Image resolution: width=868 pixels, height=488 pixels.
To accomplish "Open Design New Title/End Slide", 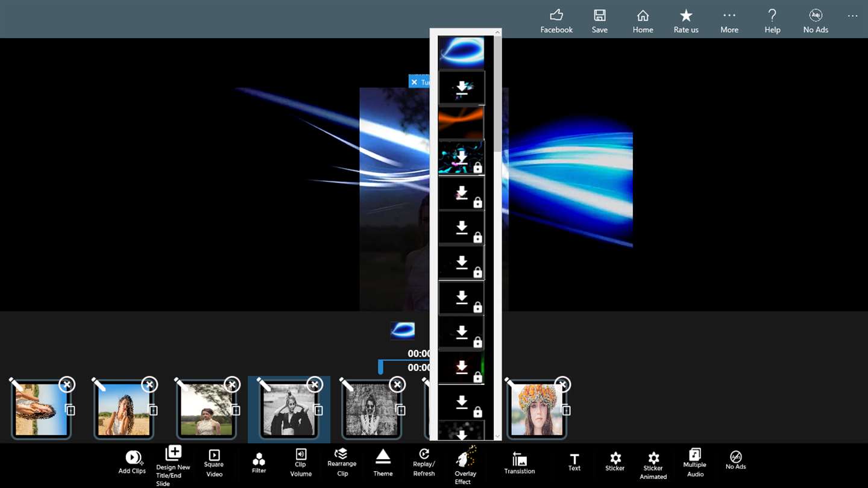I will (x=173, y=466).
